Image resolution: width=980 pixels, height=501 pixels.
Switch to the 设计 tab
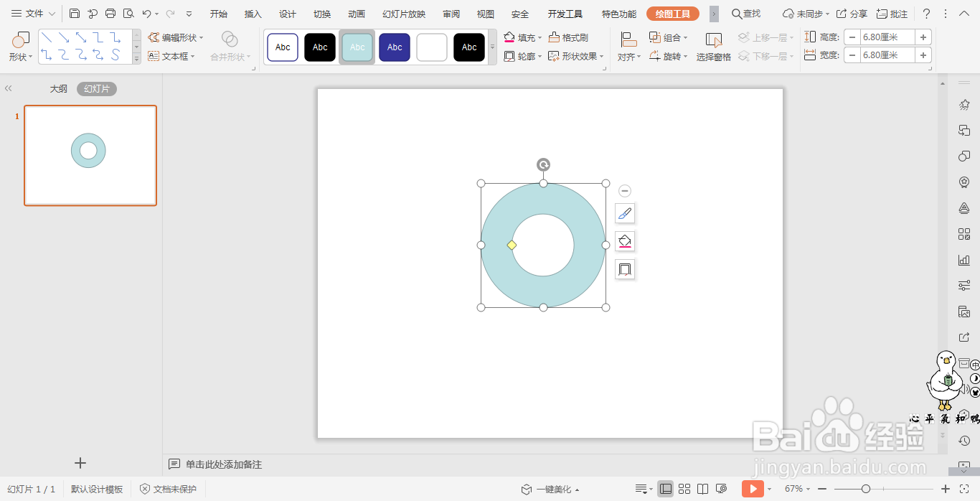288,14
